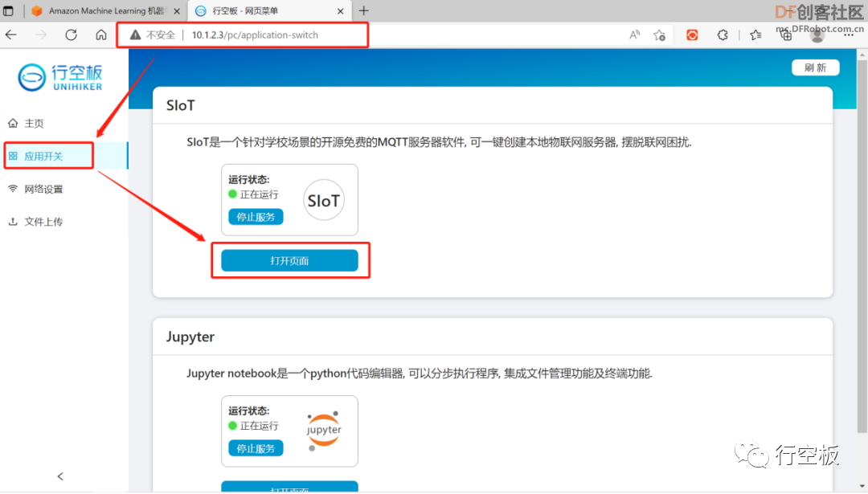868x494 pixels.
Task: Click the 刷新 button
Action: [816, 67]
